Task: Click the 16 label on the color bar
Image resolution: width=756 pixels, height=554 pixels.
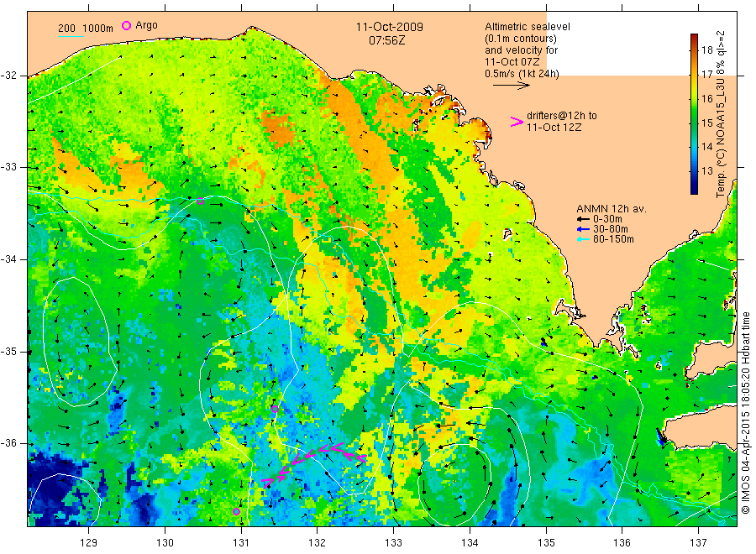Action: [706, 99]
